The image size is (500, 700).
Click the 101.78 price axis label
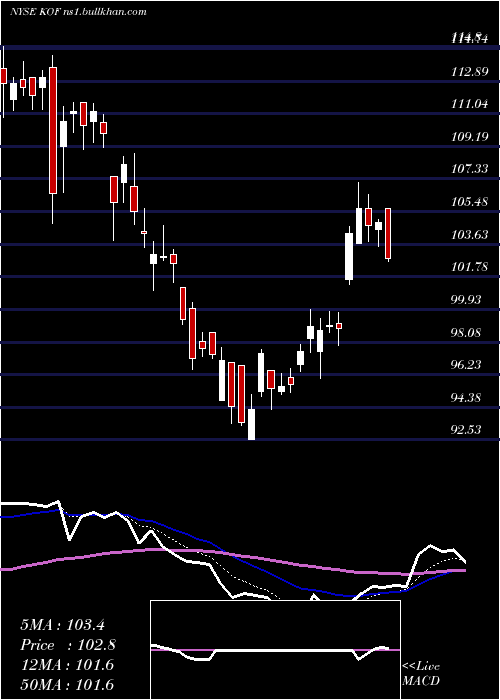[470, 267]
